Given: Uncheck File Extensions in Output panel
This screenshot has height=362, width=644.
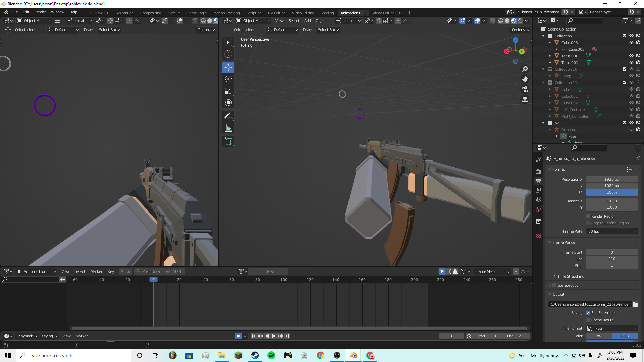Looking at the screenshot, I should (x=588, y=312).
